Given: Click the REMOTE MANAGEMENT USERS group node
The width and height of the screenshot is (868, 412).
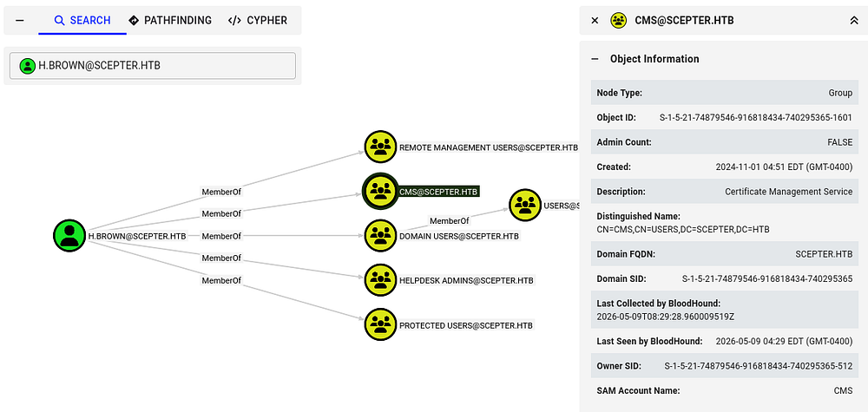Looking at the screenshot, I should pyautogui.click(x=380, y=147).
